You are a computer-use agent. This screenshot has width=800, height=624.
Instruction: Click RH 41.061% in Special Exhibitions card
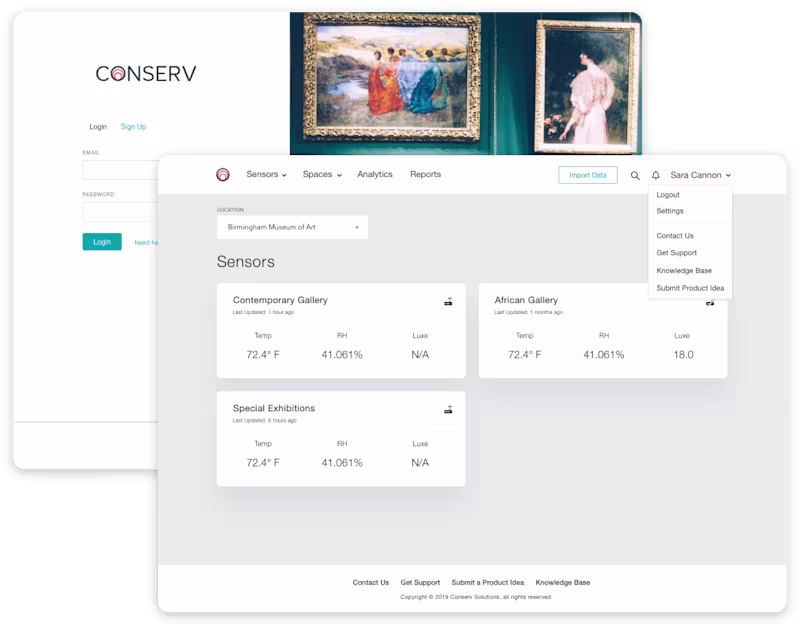coord(342,463)
